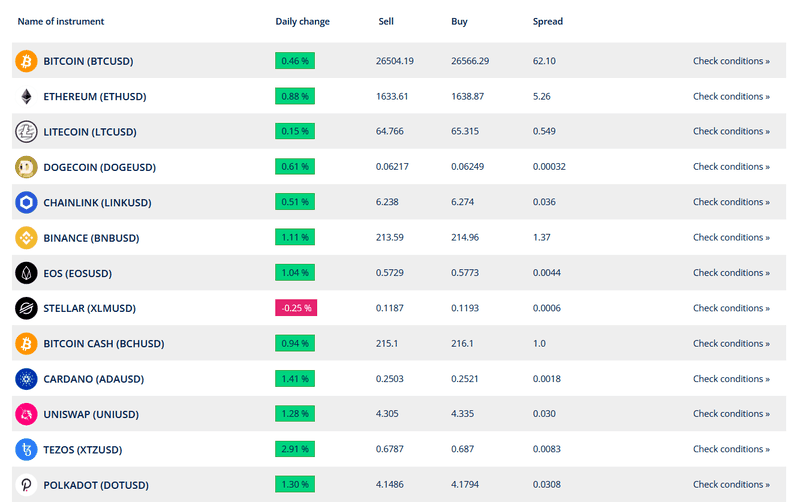Click the black EOS logo icon
800x502 pixels.
tap(26, 273)
